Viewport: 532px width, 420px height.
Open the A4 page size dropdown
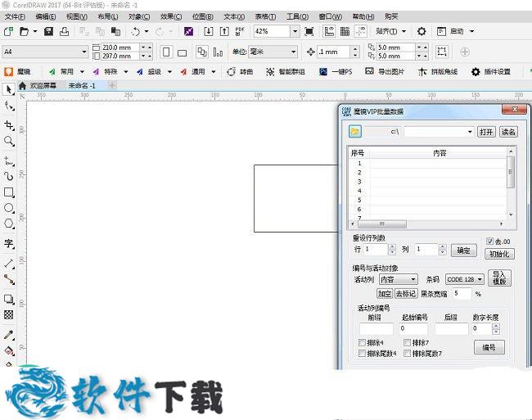(x=84, y=52)
